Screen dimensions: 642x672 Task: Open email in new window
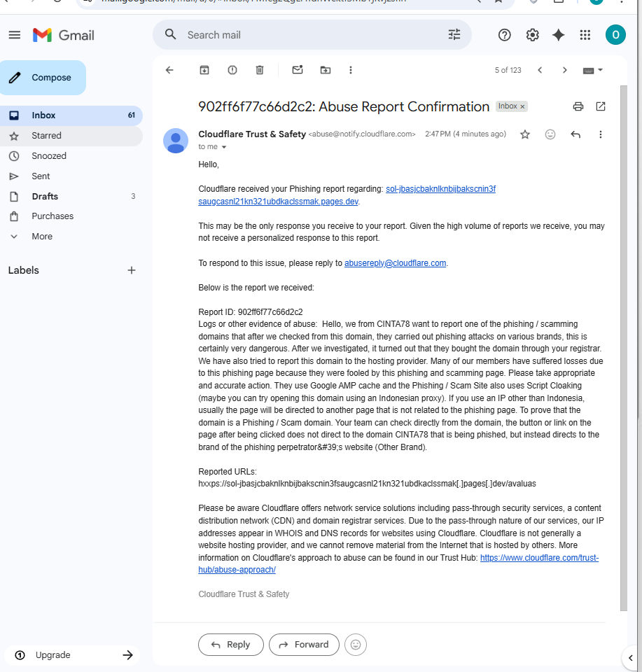[x=601, y=106]
